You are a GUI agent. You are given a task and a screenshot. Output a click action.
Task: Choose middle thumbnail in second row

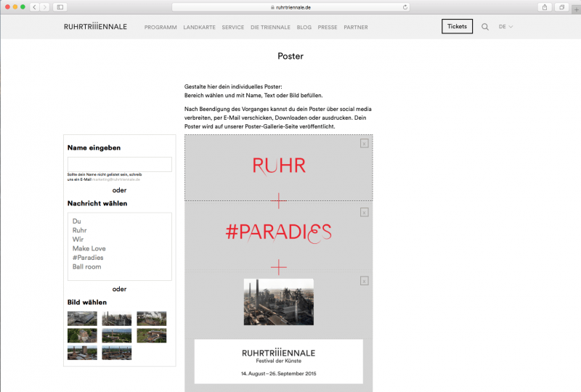[x=117, y=335]
